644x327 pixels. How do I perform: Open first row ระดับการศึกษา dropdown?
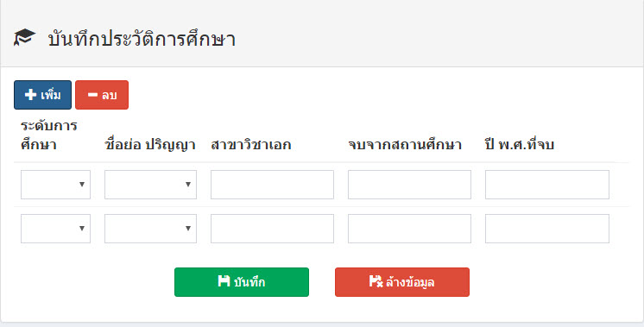55,185
